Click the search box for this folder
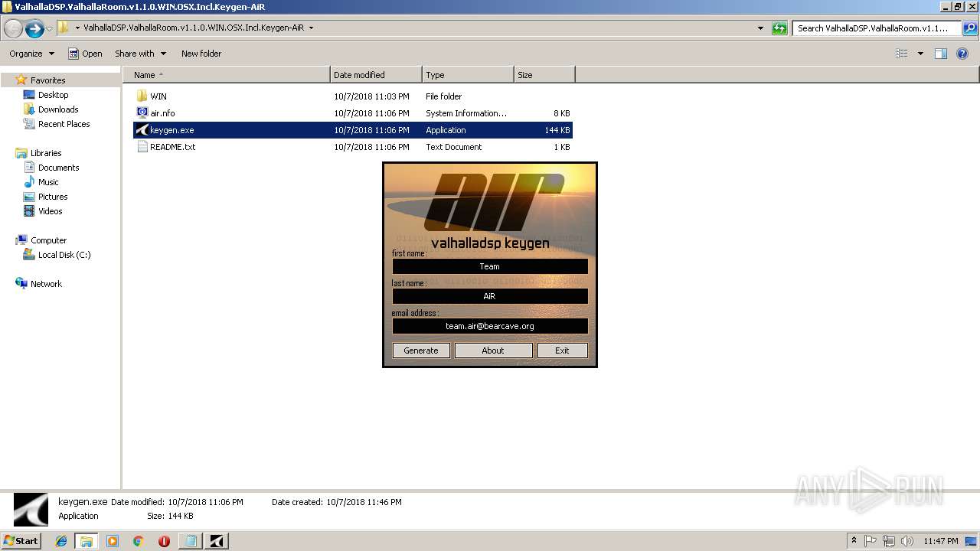Screen dimensions: 980x551 click(x=877, y=28)
